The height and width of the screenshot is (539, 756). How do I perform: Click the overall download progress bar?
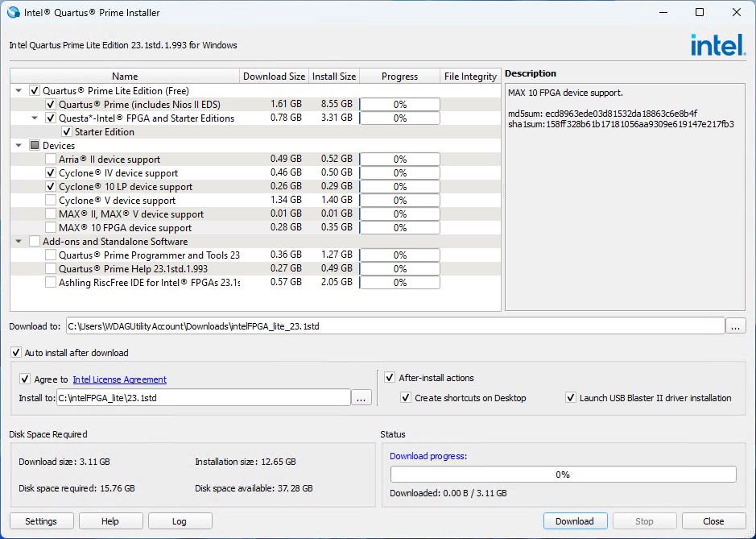563,475
